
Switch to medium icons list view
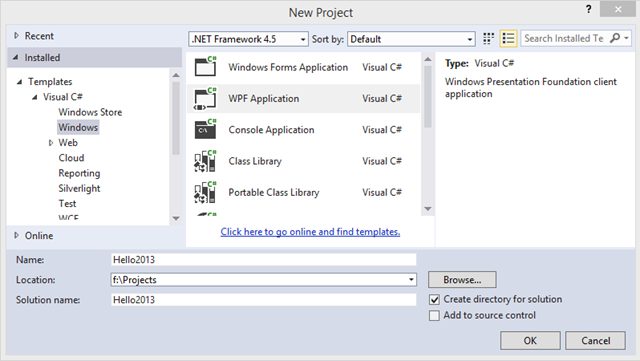508,39
